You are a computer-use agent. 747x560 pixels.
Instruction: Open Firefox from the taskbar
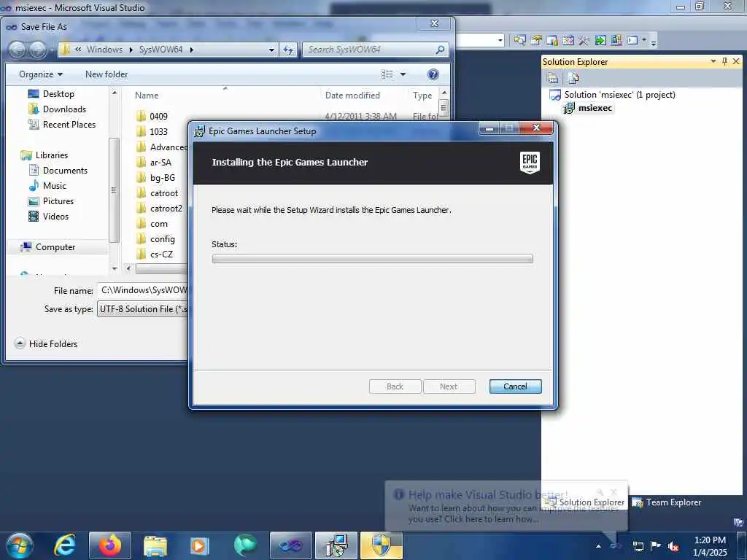coord(109,545)
